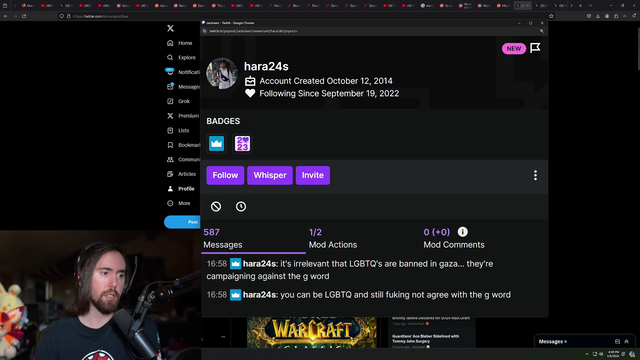
Task: Click the hara24s profile avatar
Action: (222, 73)
